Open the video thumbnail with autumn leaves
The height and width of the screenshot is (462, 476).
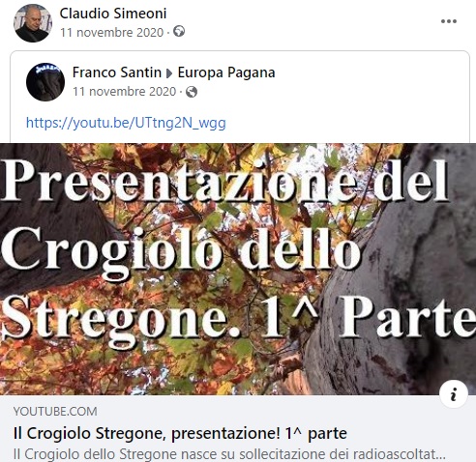coord(238,270)
